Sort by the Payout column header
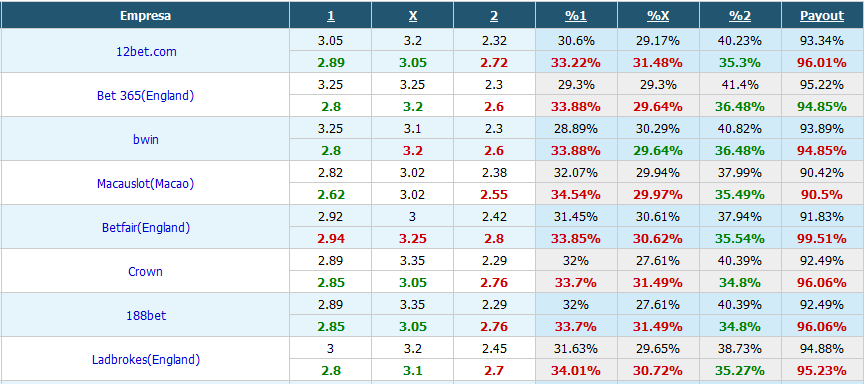866x384 pixels. click(x=822, y=16)
